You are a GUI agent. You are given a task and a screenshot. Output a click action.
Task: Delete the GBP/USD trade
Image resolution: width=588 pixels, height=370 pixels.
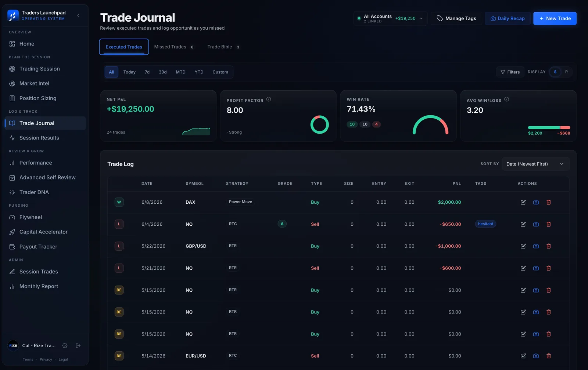(x=549, y=246)
